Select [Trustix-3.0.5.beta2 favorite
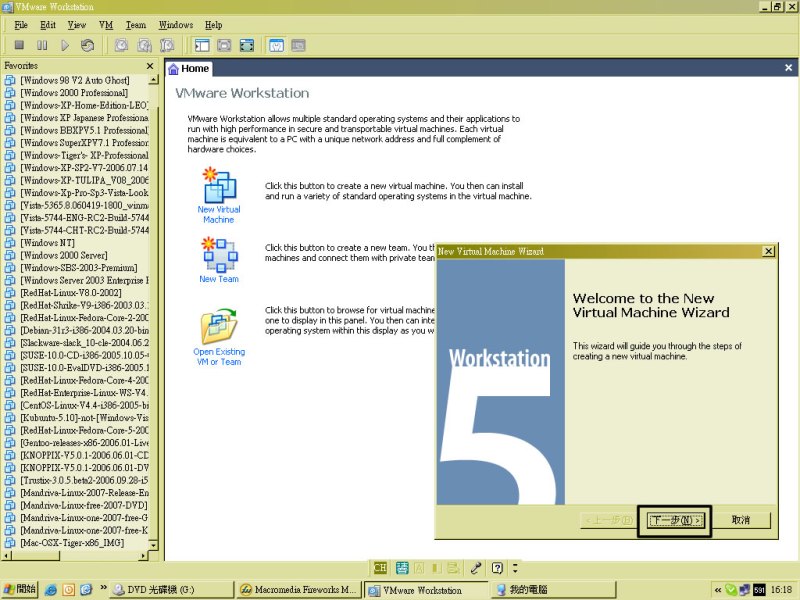The width and height of the screenshot is (800, 600). point(85,480)
